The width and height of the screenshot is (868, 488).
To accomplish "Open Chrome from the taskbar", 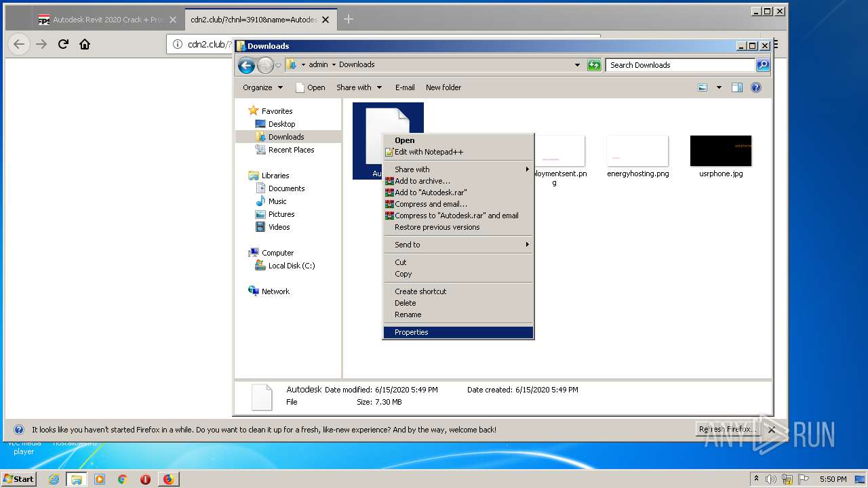I will pos(123,479).
